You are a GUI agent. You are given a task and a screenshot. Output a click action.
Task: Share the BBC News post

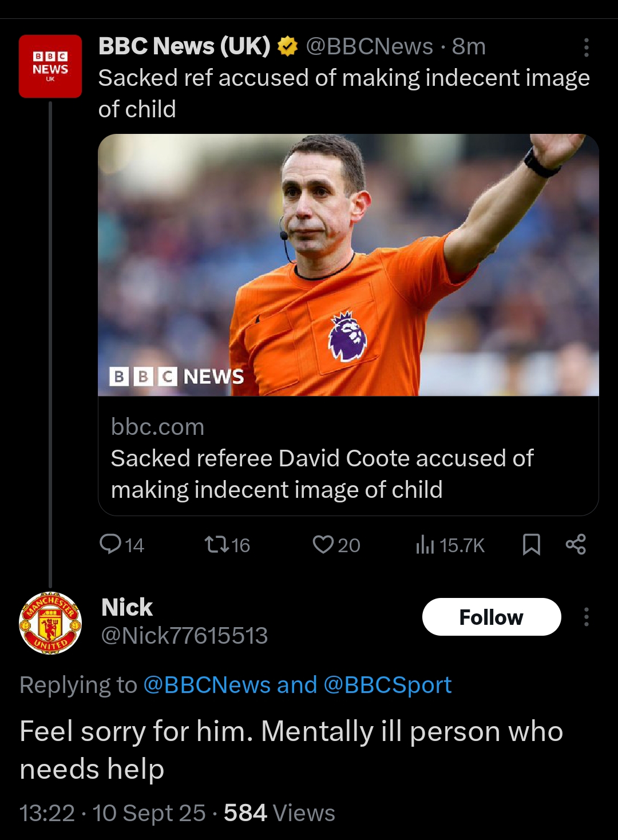[x=576, y=544]
